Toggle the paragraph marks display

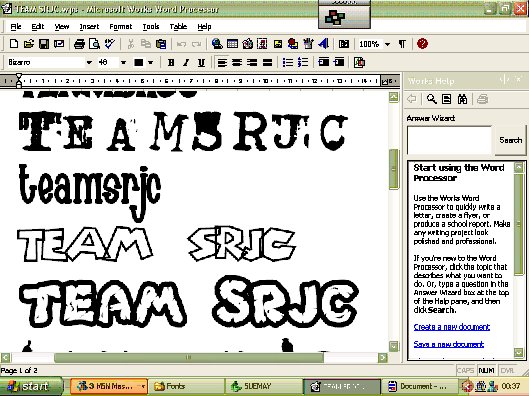pyautogui.click(x=402, y=44)
